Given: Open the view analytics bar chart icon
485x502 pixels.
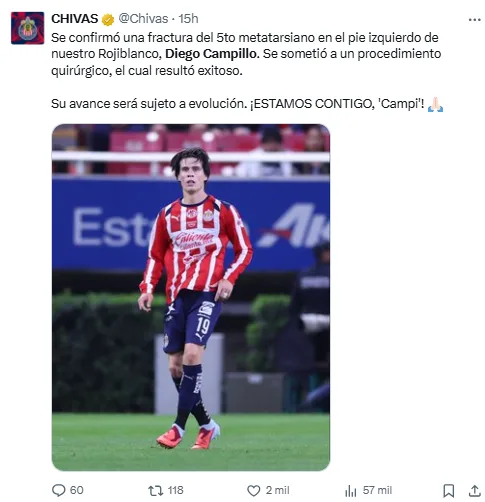Looking at the screenshot, I should point(351,491).
